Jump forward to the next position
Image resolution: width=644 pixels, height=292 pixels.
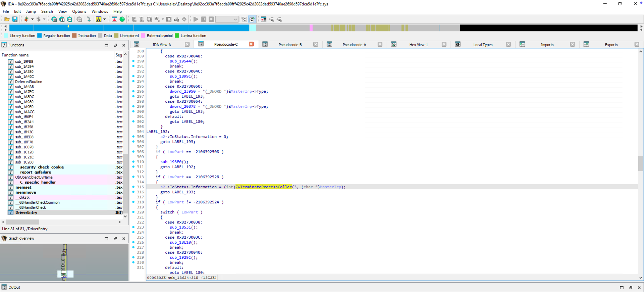[39, 19]
